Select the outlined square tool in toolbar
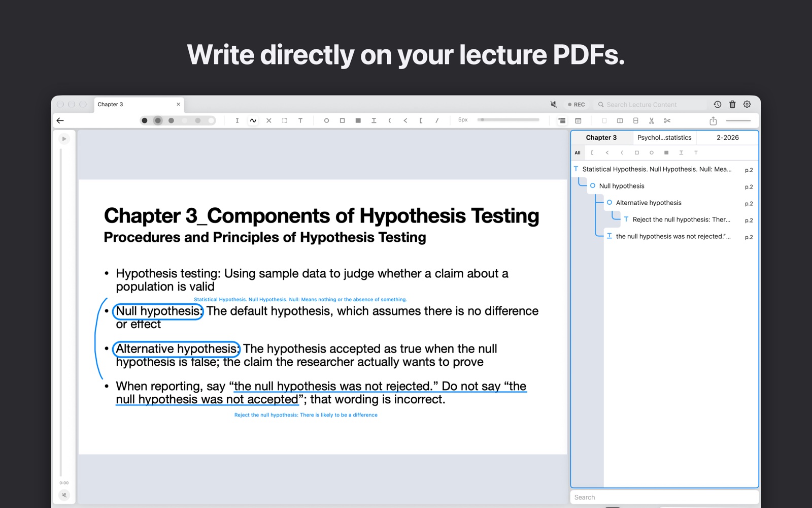This screenshot has height=508, width=812. coord(343,120)
